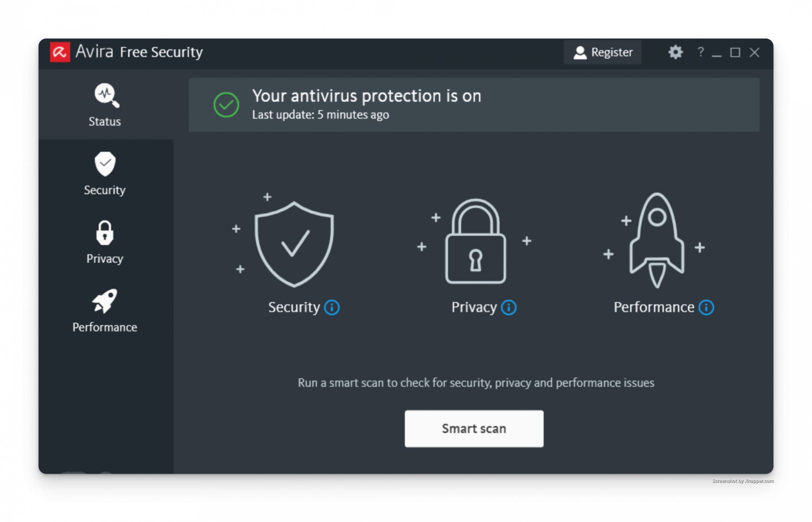Maximize the Avira window
The width and height of the screenshot is (812, 522).
(735, 52)
